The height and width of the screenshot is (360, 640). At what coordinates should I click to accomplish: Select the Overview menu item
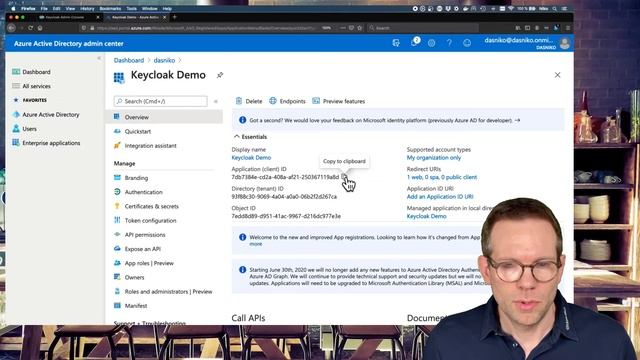point(164,117)
